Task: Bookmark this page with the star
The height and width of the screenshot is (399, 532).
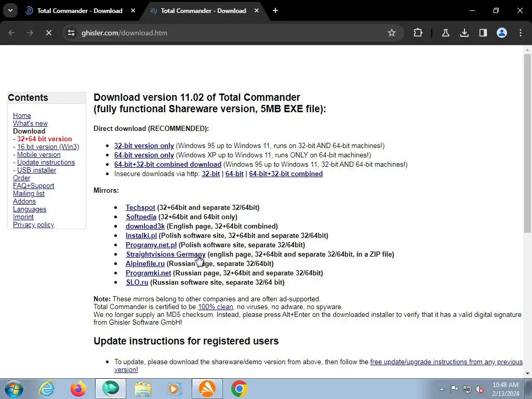Action: click(x=392, y=33)
